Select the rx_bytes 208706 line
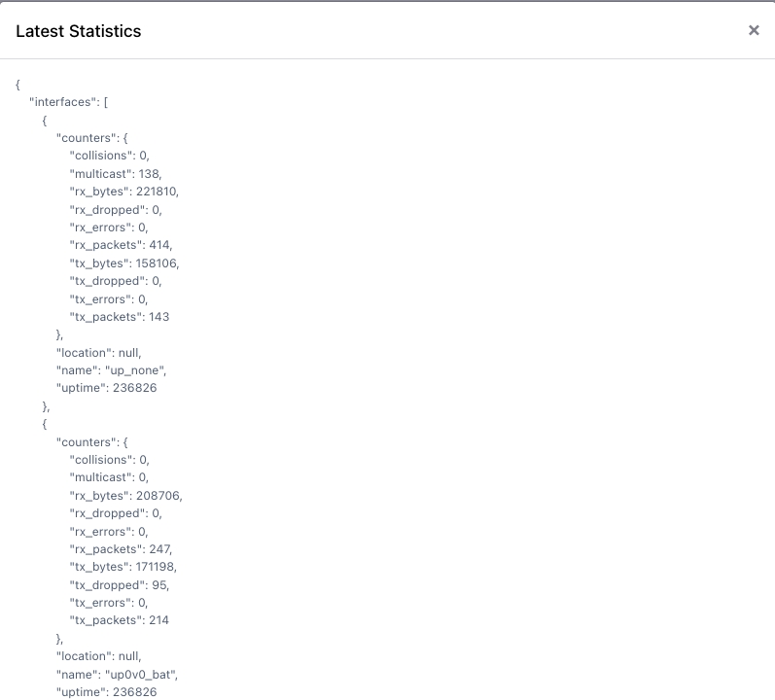 click(125, 495)
